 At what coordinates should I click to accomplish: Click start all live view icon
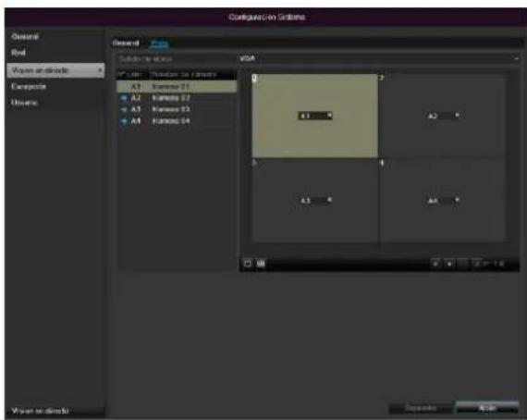coord(435,264)
